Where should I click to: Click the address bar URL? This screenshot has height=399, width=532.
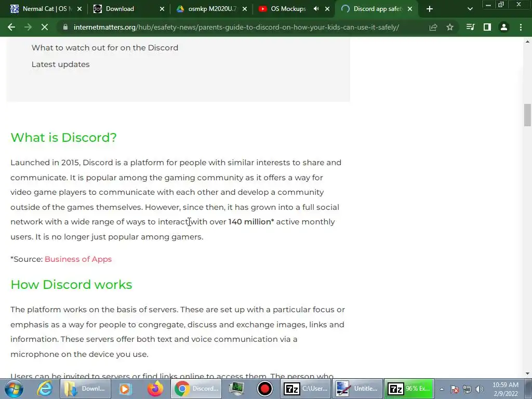[x=236, y=27]
